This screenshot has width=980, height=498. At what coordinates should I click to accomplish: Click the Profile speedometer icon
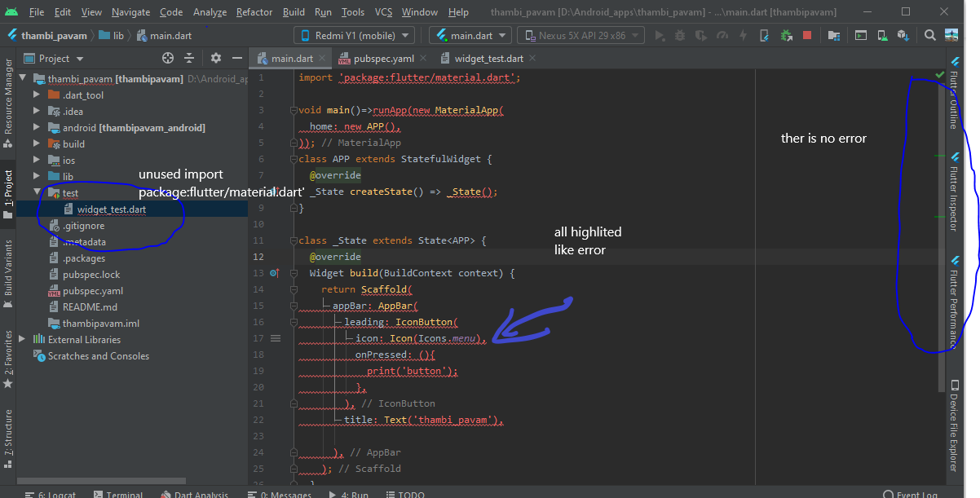[722, 36]
